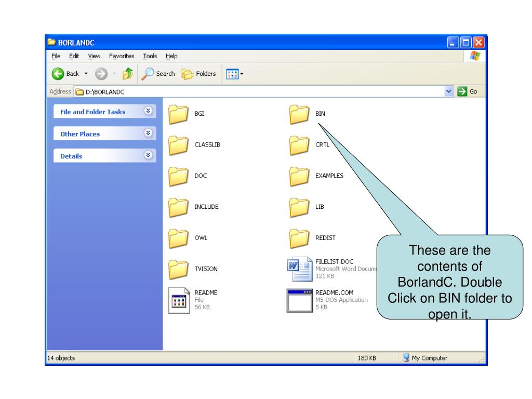Click the BIN folder name label
Image resolution: width=532 pixels, height=399 pixels.
320,114
